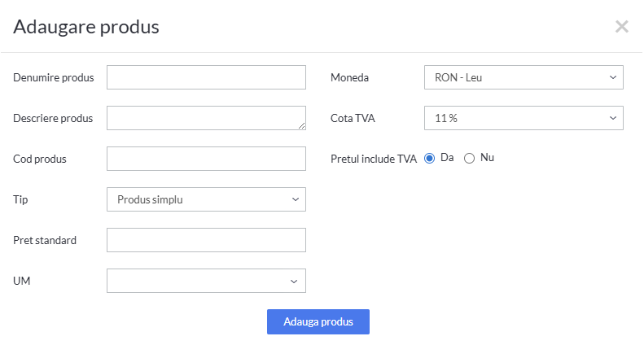Click the Denumire produs label

click(x=54, y=78)
